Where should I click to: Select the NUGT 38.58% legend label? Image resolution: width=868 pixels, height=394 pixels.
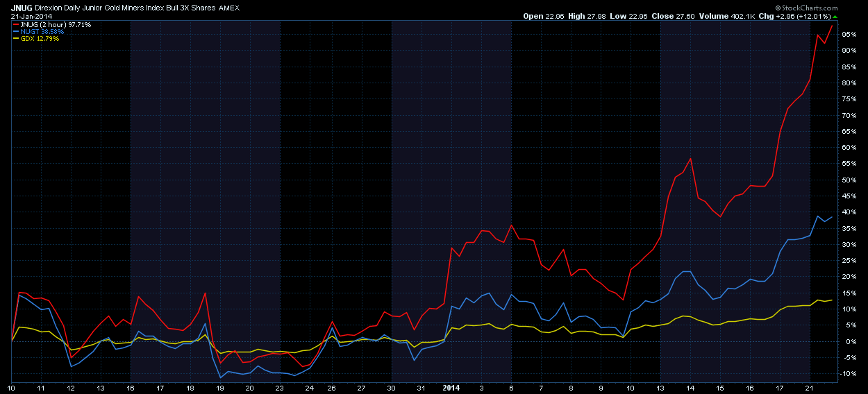click(42, 32)
